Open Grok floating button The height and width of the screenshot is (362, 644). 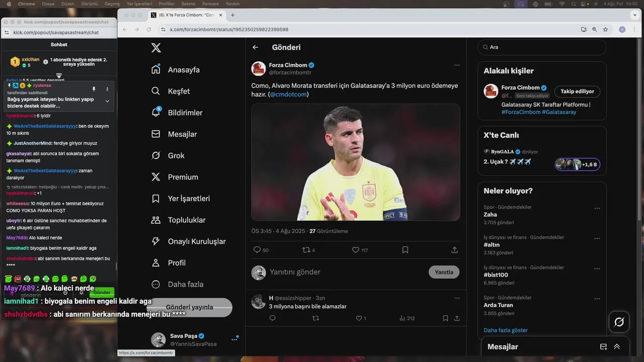619,322
